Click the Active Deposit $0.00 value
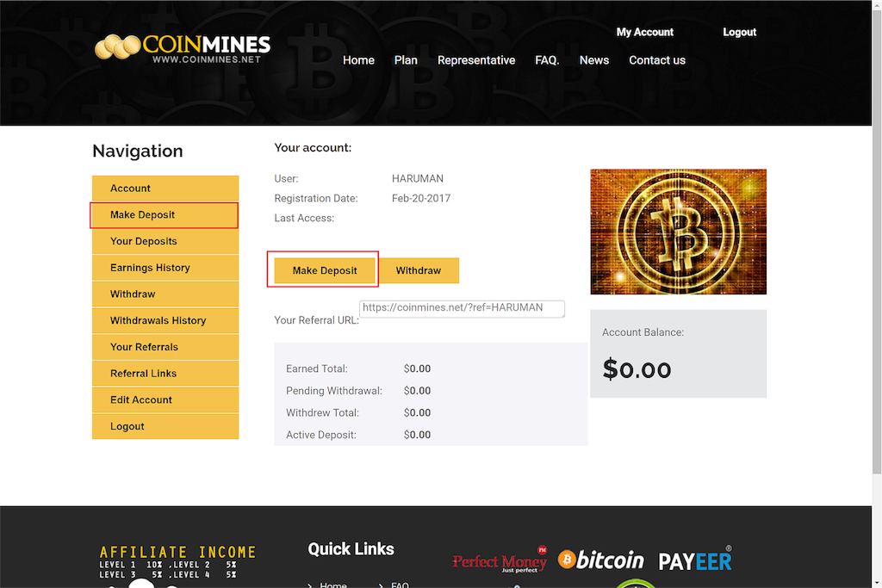 coord(417,435)
